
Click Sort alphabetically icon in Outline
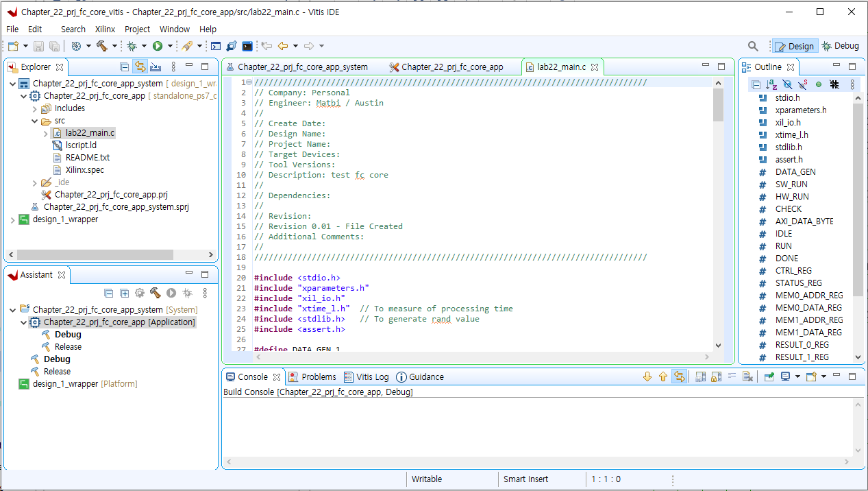tap(771, 84)
